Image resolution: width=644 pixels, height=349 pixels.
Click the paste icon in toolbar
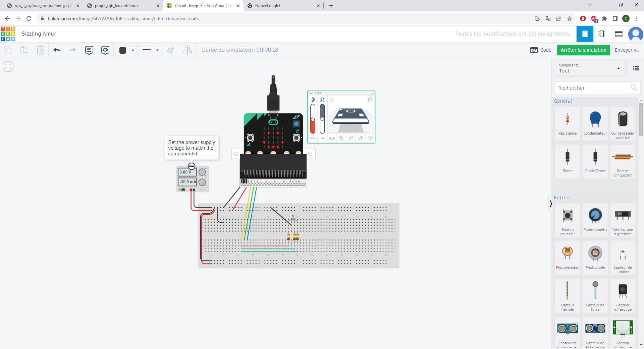(24, 50)
